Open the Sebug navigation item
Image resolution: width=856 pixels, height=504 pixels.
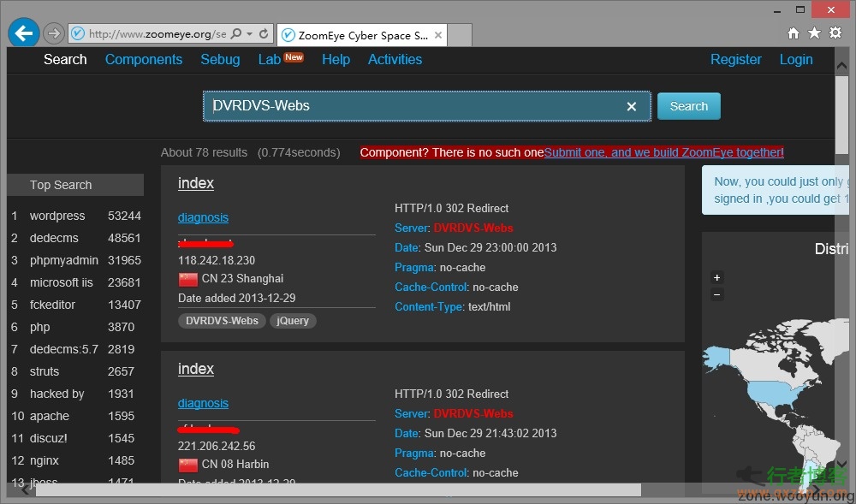pos(220,59)
